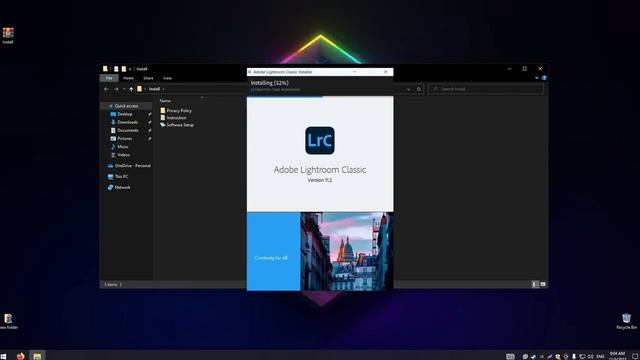The height and width of the screenshot is (360, 640).
Task: Focus the Search Install field
Action: tap(486, 89)
